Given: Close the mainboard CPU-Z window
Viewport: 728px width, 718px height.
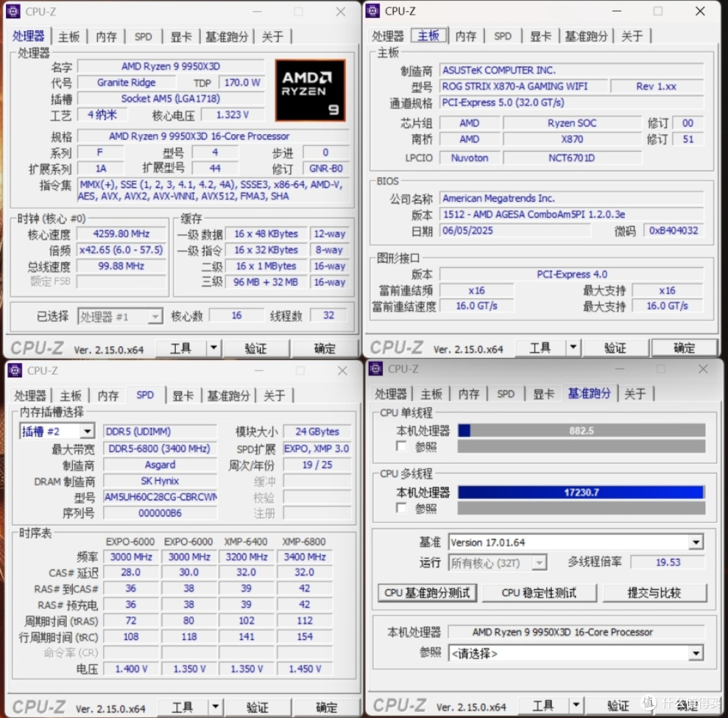Looking at the screenshot, I should click(x=700, y=11).
